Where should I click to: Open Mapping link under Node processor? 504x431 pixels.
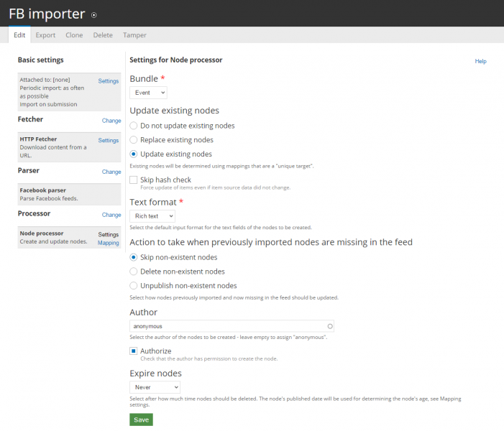pos(109,243)
